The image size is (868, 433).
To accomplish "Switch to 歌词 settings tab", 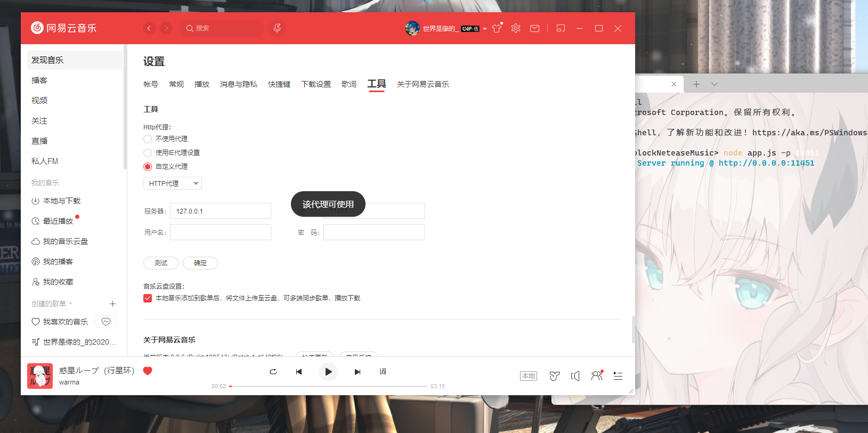I will [349, 84].
